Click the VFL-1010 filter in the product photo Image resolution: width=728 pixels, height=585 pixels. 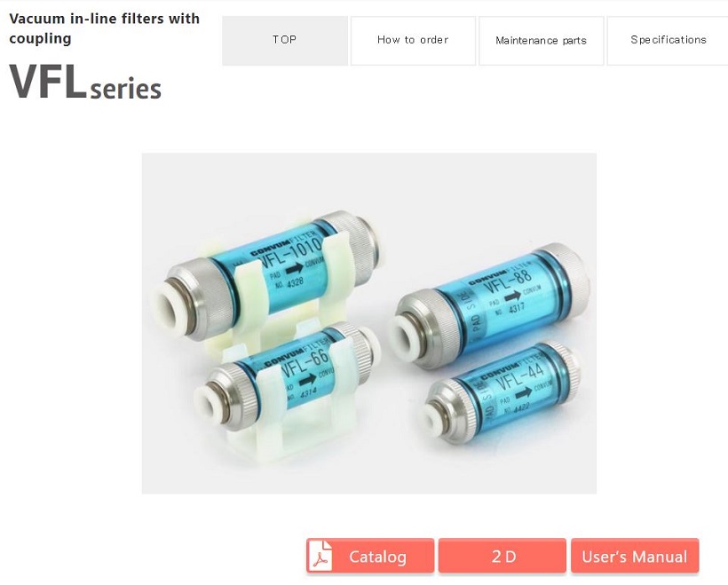[x=265, y=275]
